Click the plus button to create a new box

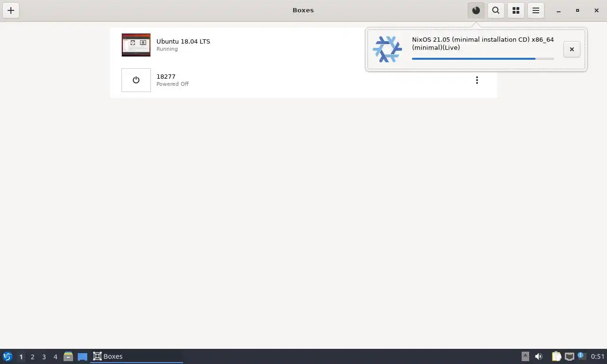(x=11, y=10)
